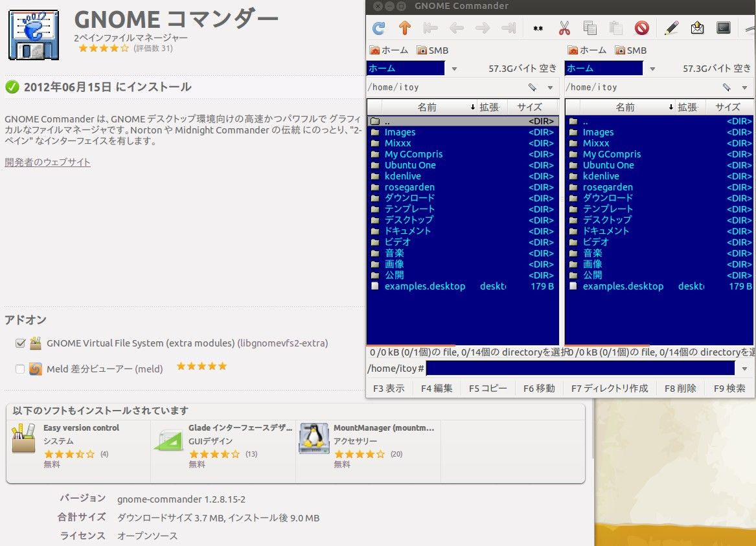Click the Edit pencil toolbar icon

click(671, 28)
